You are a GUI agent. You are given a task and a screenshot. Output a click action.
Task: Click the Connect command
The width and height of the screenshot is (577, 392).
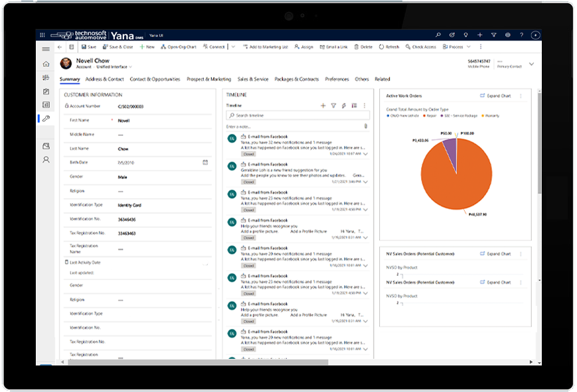coord(214,47)
